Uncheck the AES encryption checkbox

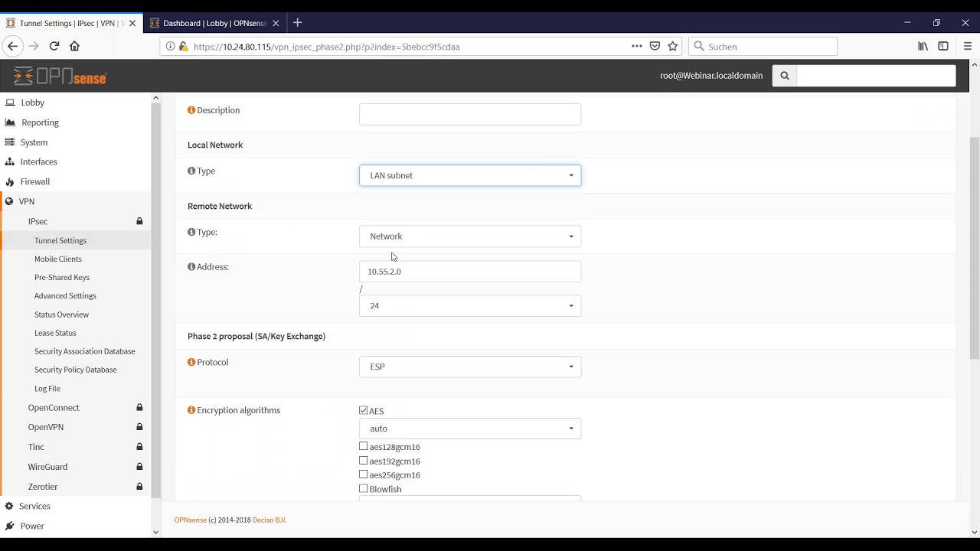364,411
